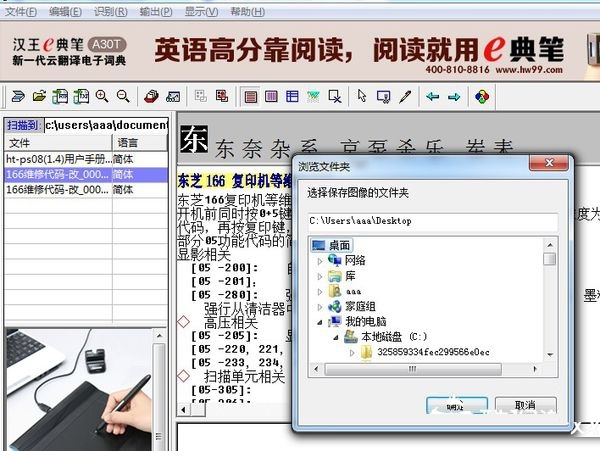Select highlighted 东 character in candidate bar
Image resolution: width=600 pixels, height=451 pixels.
point(194,139)
